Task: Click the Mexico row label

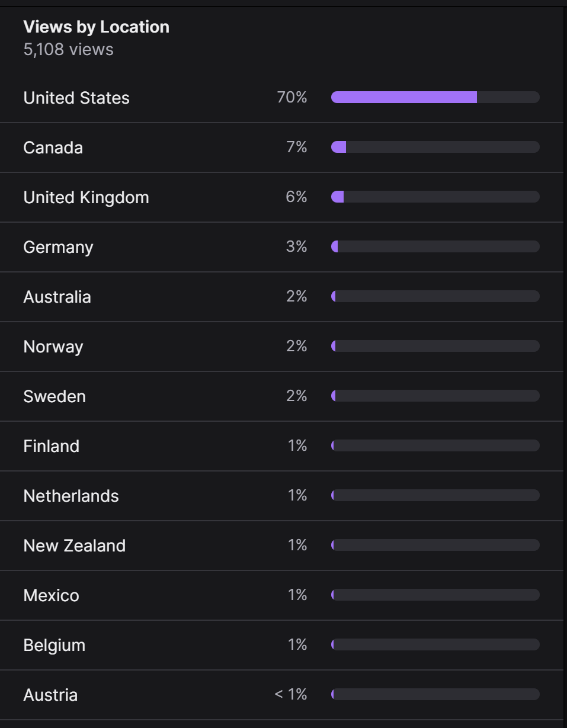Action: click(51, 595)
